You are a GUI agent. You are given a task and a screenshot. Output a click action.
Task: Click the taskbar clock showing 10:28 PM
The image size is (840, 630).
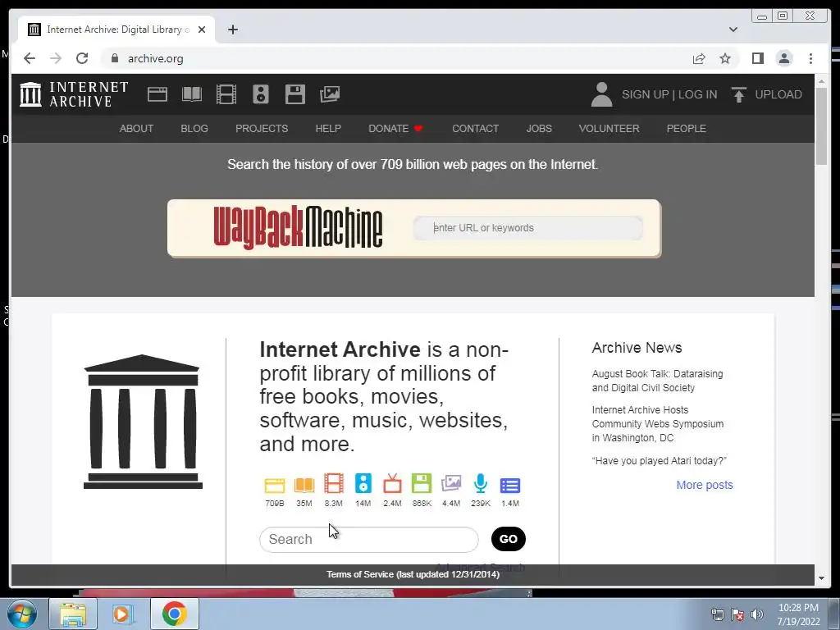coord(798,614)
